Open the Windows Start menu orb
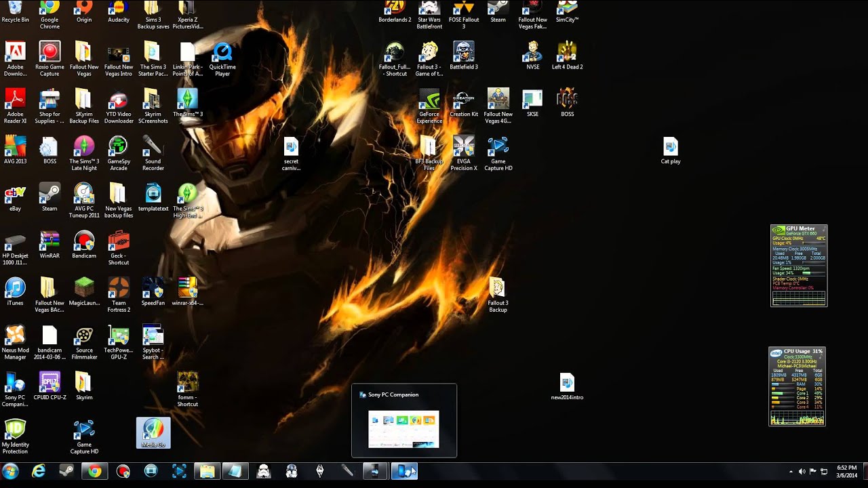868x488 pixels. pyautogui.click(x=10, y=471)
